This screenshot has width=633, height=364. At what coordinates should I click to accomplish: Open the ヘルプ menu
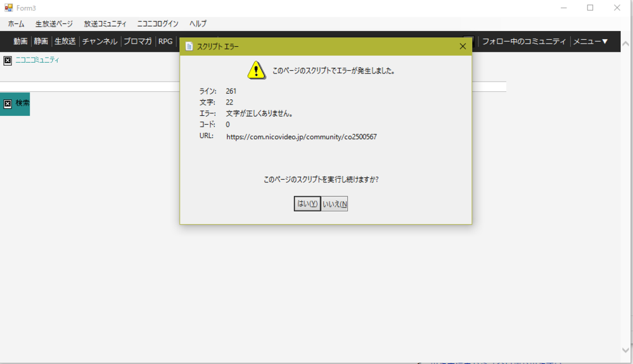[198, 24]
